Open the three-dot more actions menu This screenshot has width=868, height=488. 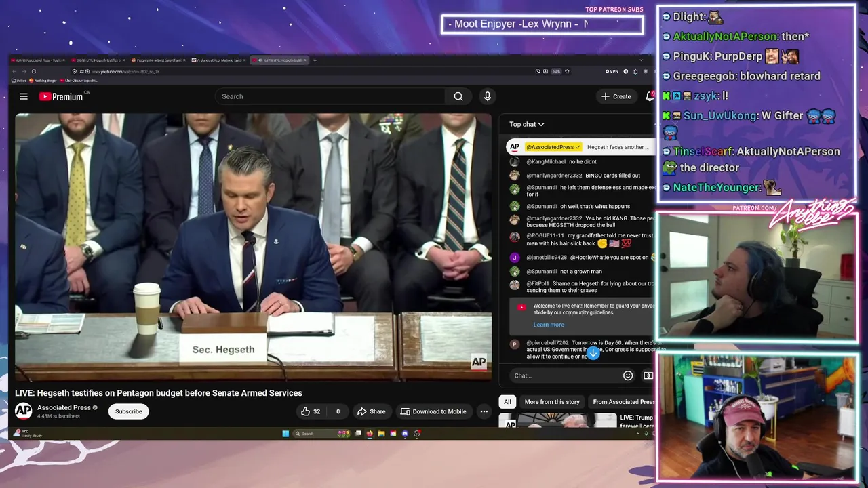(484, 411)
